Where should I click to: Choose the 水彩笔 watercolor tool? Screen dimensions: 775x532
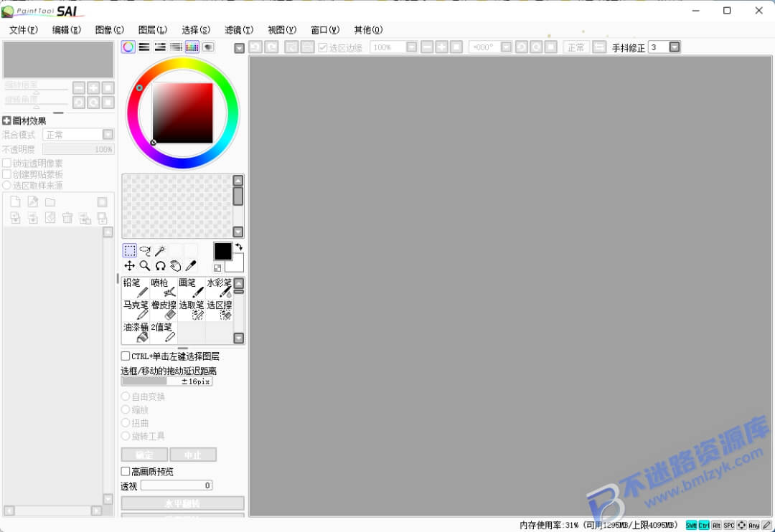pyautogui.click(x=219, y=288)
